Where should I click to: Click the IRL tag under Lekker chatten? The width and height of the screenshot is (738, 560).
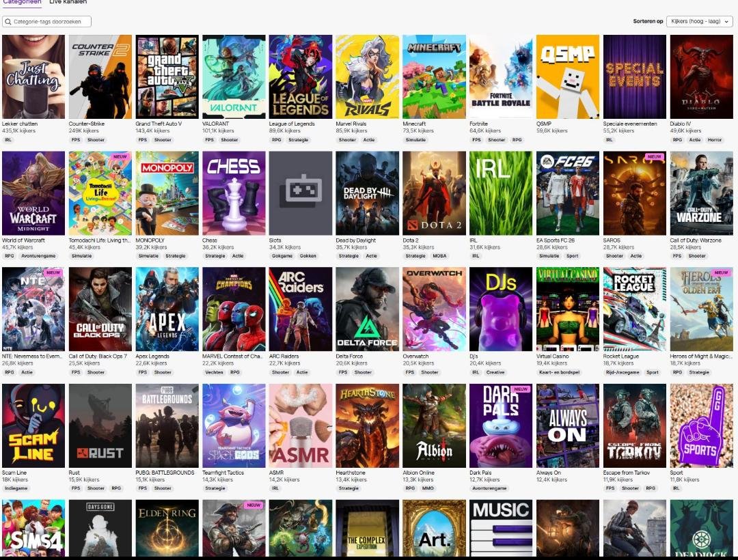click(8, 139)
